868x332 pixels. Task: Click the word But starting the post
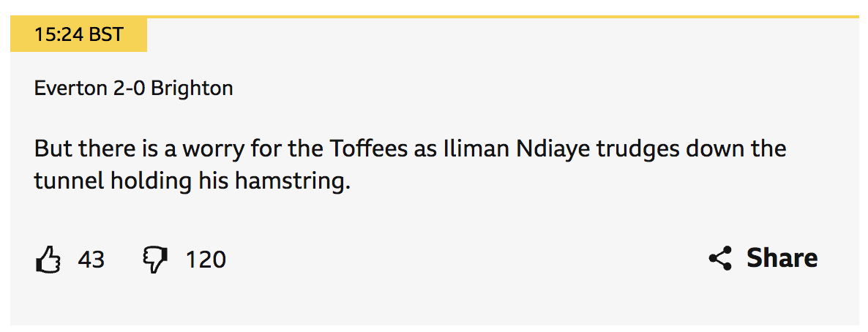point(53,149)
